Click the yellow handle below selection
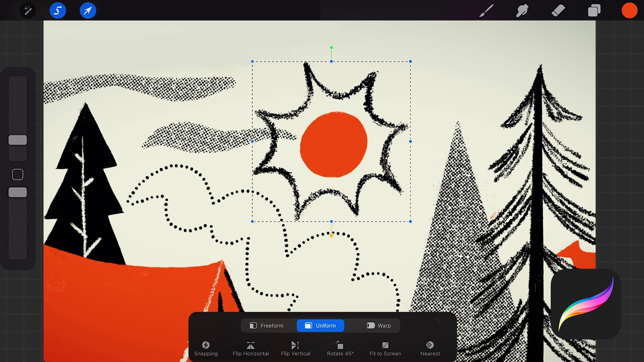 pos(332,235)
